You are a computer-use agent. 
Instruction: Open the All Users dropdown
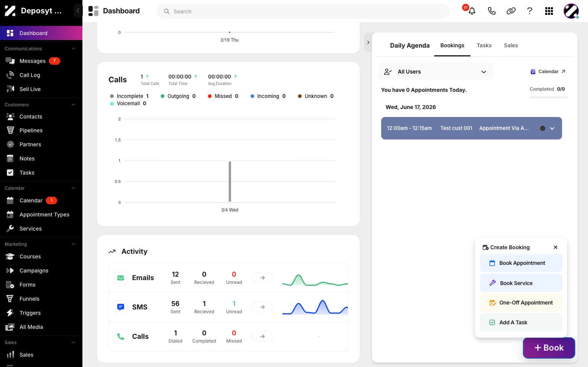[435, 72]
